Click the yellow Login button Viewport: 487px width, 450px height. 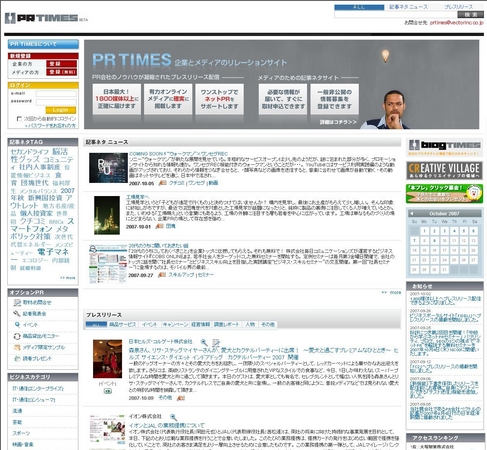[x=61, y=110]
